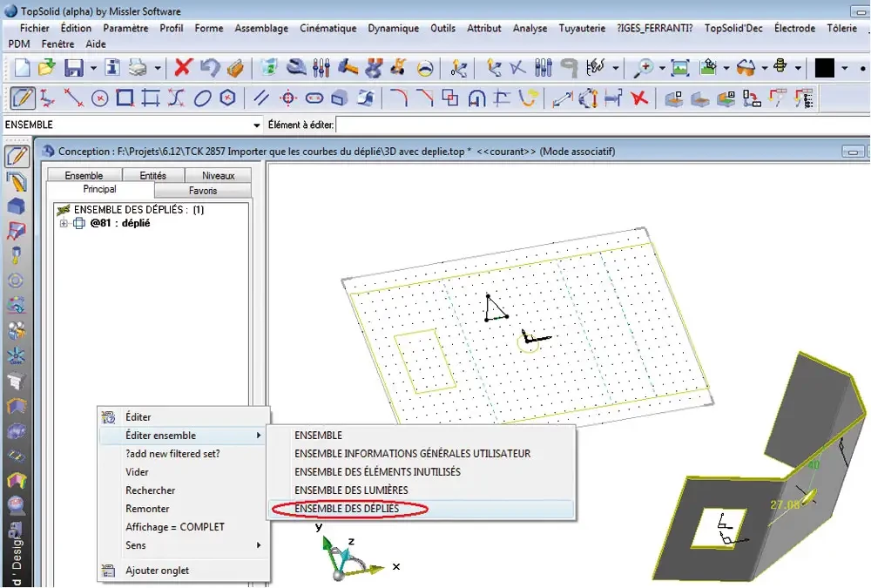Expand the @81 : déplié tree node

click(x=64, y=223)
